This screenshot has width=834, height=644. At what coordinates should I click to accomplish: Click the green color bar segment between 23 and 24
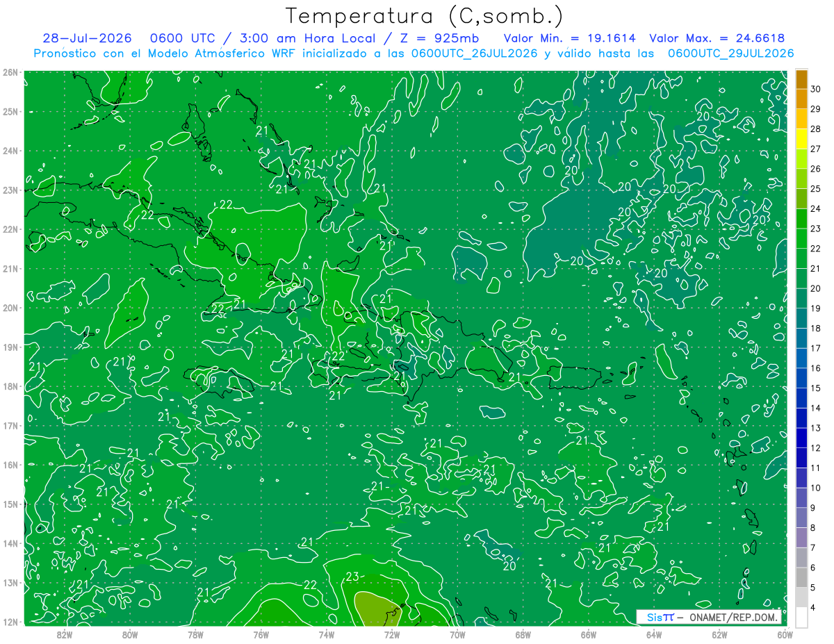[x=801, y=218]
